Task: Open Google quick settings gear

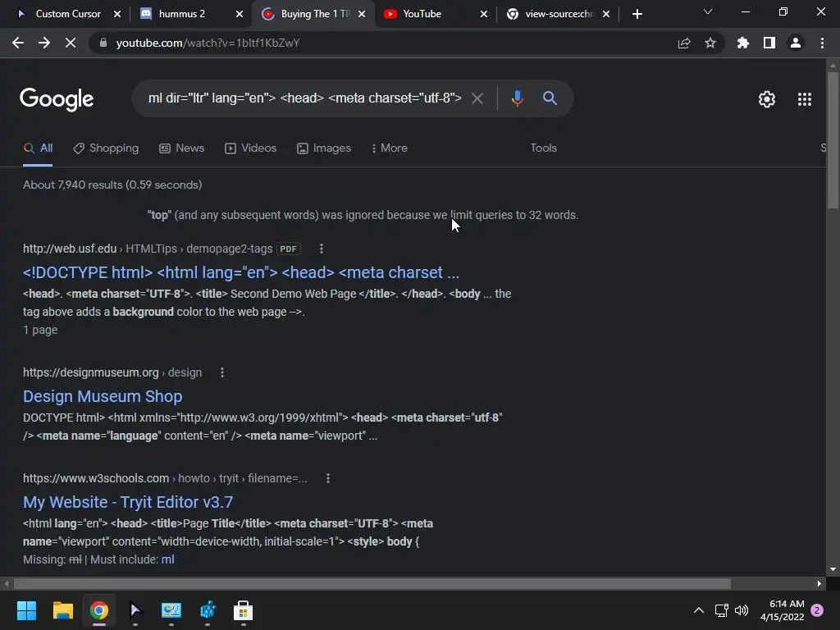Action: point(767,99)
